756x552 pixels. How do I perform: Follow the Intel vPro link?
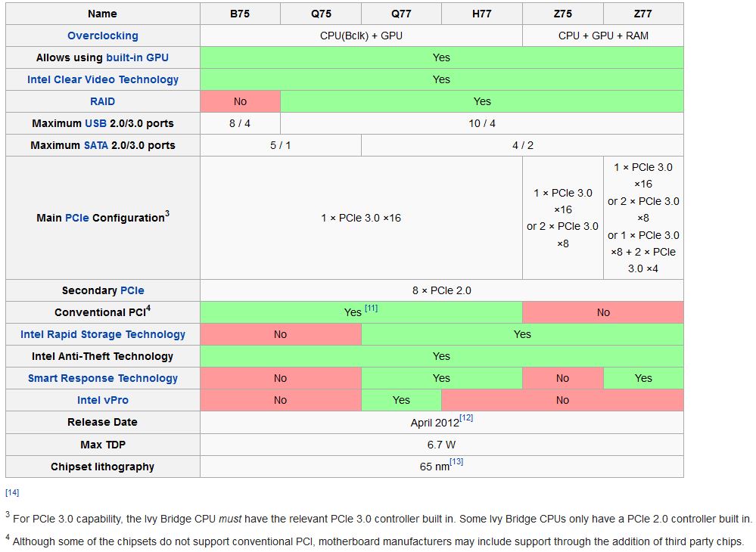[x=103, y=400]
